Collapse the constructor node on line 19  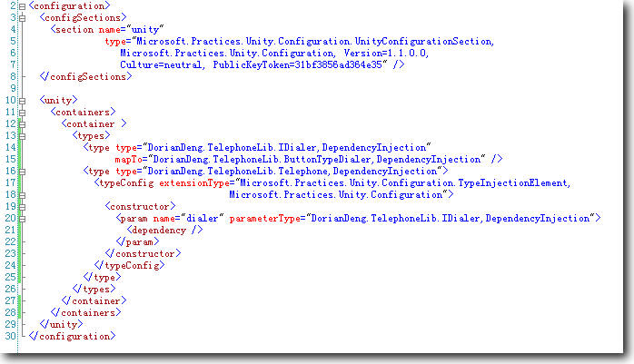coord(22,207)
